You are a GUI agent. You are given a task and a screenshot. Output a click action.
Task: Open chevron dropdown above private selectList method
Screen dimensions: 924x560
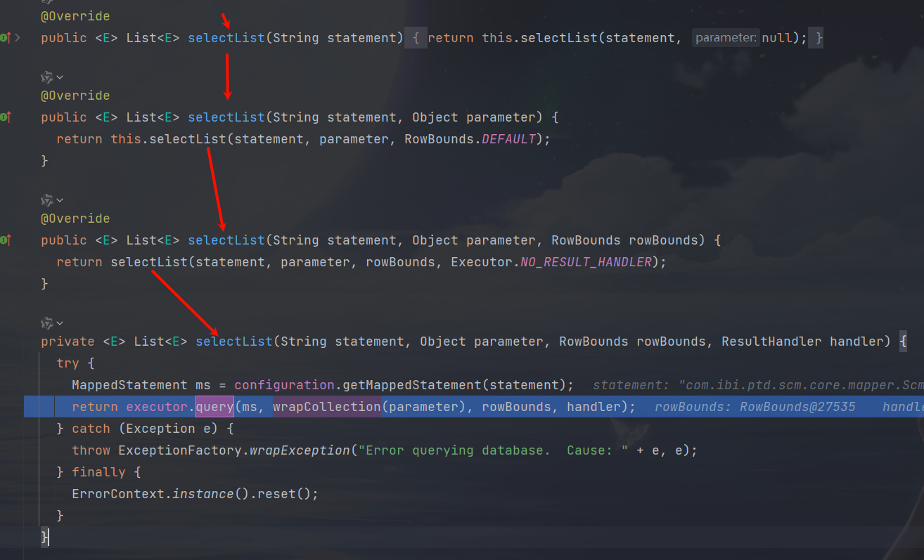(60, 323)
